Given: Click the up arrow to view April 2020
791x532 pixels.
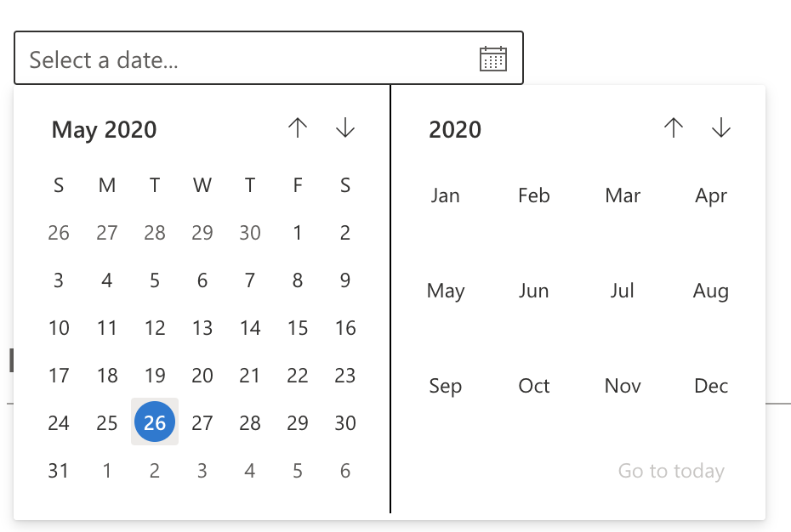Looking at the screenshot, I should 296,128.
